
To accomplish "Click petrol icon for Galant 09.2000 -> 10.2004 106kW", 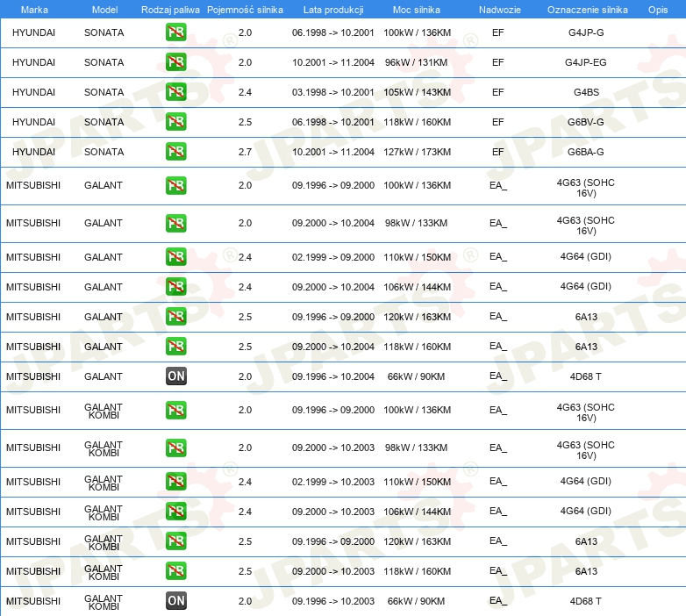I will tap(175, 287).
